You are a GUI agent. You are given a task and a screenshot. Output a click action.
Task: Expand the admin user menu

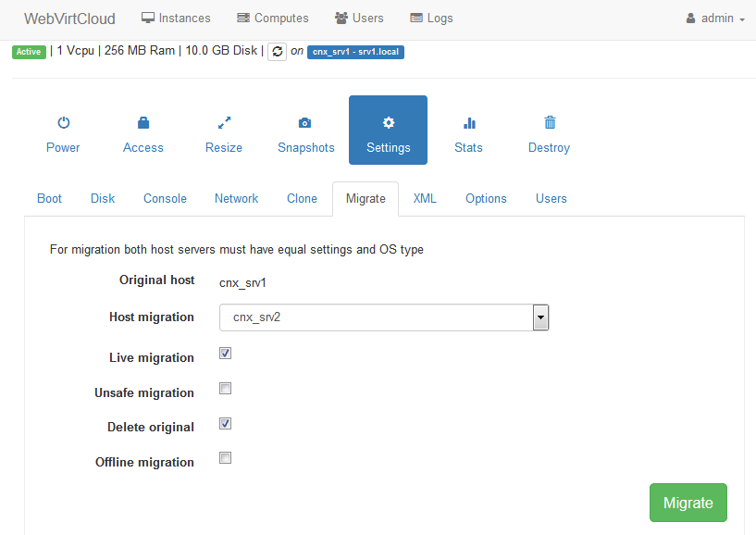point(715,19)
